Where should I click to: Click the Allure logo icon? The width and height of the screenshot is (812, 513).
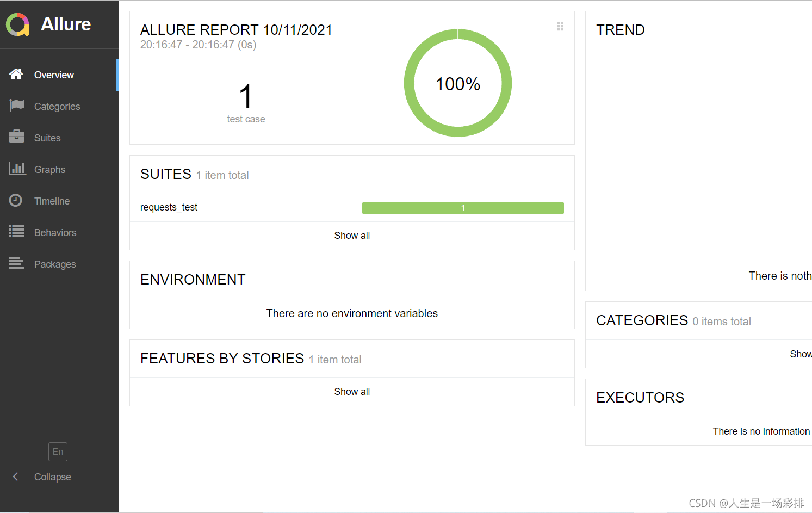(17, 24)
